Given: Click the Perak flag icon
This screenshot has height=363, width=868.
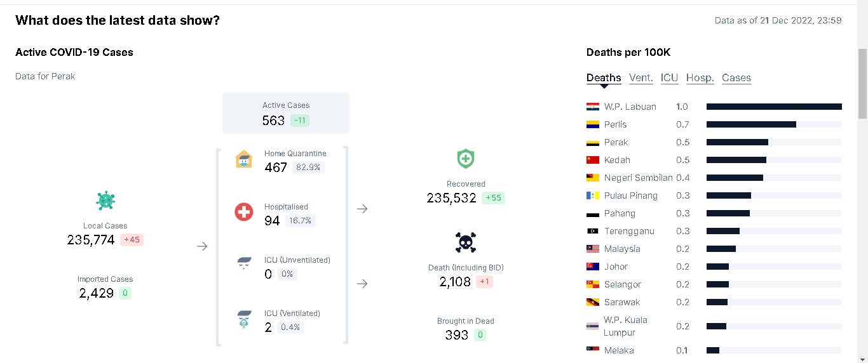Looking at the screenshot, I should click(x=593, y=142).
